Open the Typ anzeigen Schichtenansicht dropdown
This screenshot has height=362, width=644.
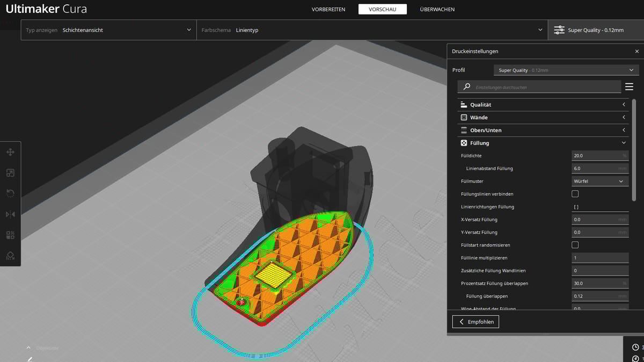pyautogui.click(x=109, y=30)
